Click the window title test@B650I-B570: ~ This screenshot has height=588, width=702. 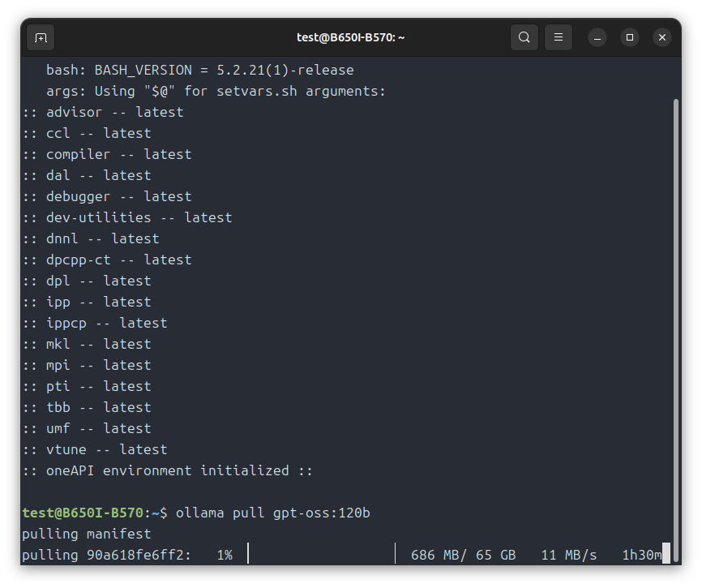[350, 37]
